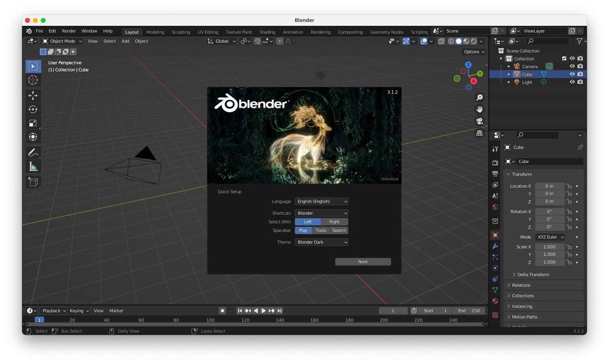The height and width of the screenshot is (364, 609).
Task: Select the Move tool
Action: (33, 95)
